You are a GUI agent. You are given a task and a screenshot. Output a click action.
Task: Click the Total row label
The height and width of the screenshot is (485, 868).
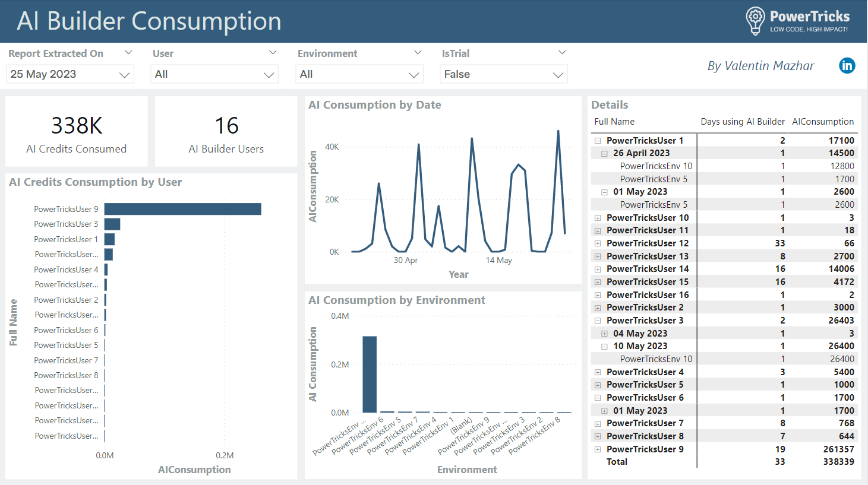click(617, 462)
